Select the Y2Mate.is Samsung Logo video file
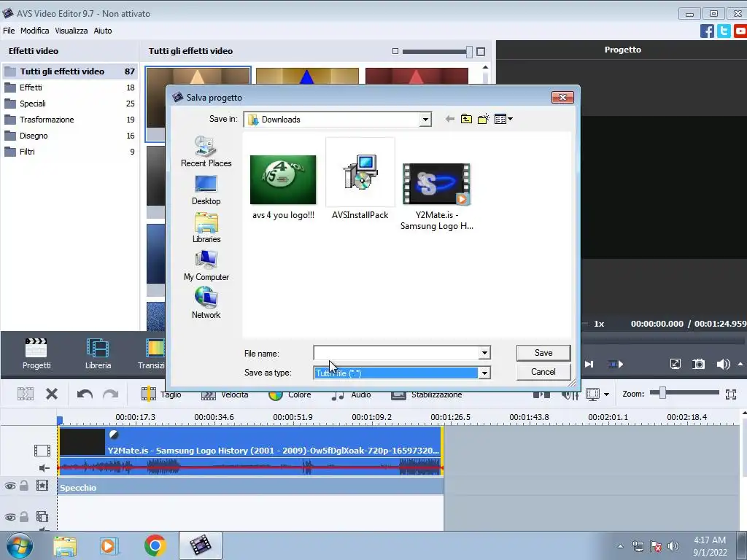Screen dimensions: 747x560 (x=436, y=197)
